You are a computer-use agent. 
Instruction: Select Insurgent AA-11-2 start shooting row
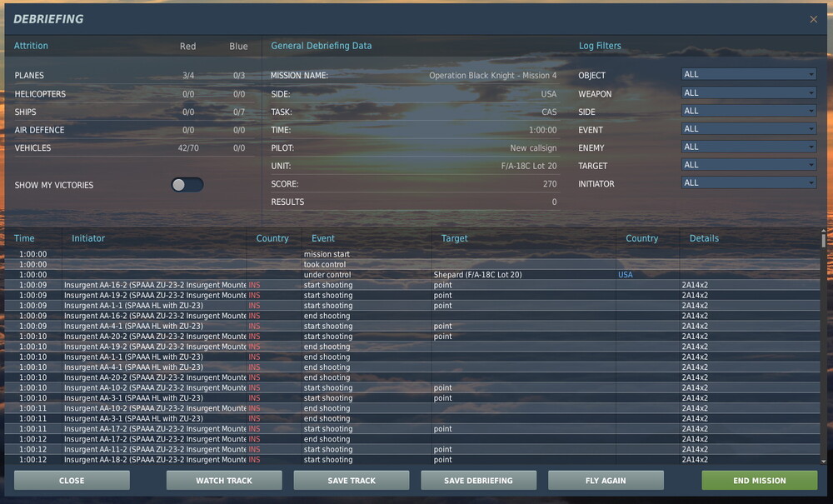point(412,449)
